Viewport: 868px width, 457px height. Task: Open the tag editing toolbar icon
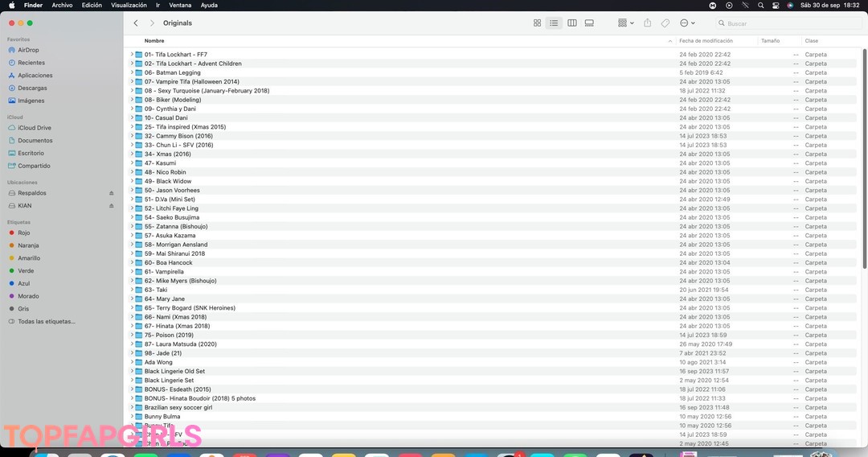tap(665, 23)
